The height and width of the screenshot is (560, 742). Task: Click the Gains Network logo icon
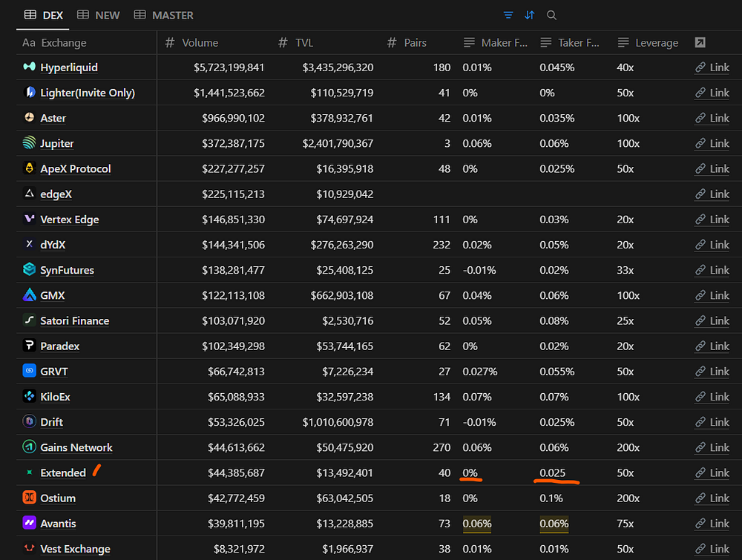pyautogui.click(x=30, y=447)
